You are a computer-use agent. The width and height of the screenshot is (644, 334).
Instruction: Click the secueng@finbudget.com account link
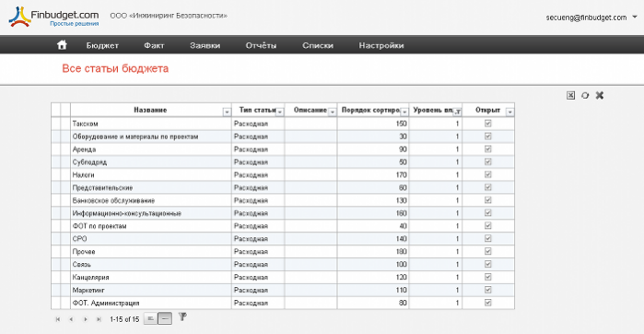coord(586,18)
